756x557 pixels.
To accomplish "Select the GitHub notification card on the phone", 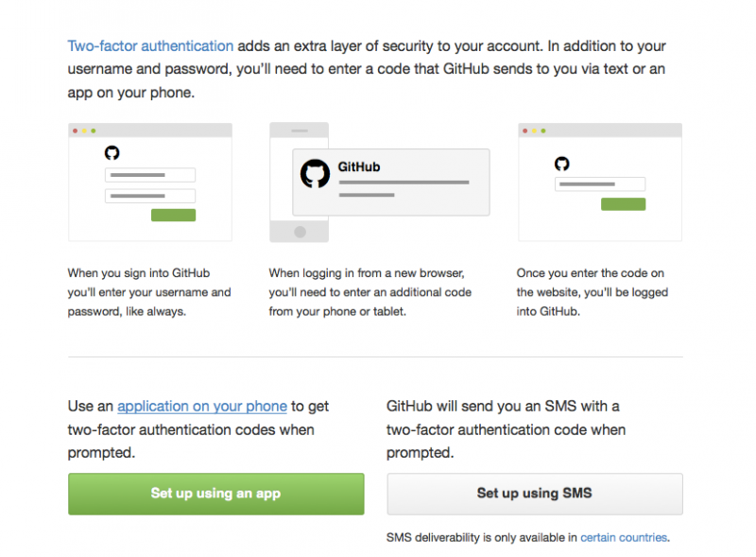I will [x=391, y=182].
